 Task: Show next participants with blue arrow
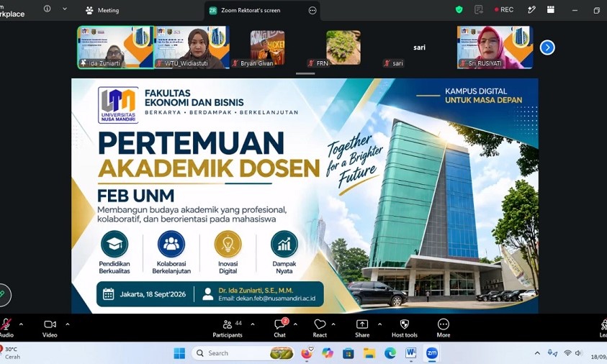click(547, 47)
